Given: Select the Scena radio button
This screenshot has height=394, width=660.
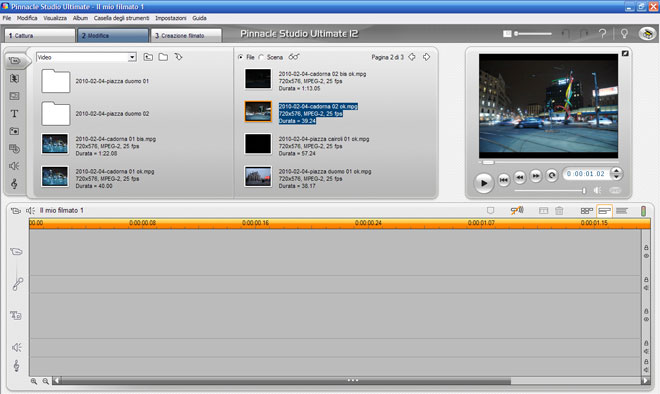Looking at the screenshot, I should point(261,57).
